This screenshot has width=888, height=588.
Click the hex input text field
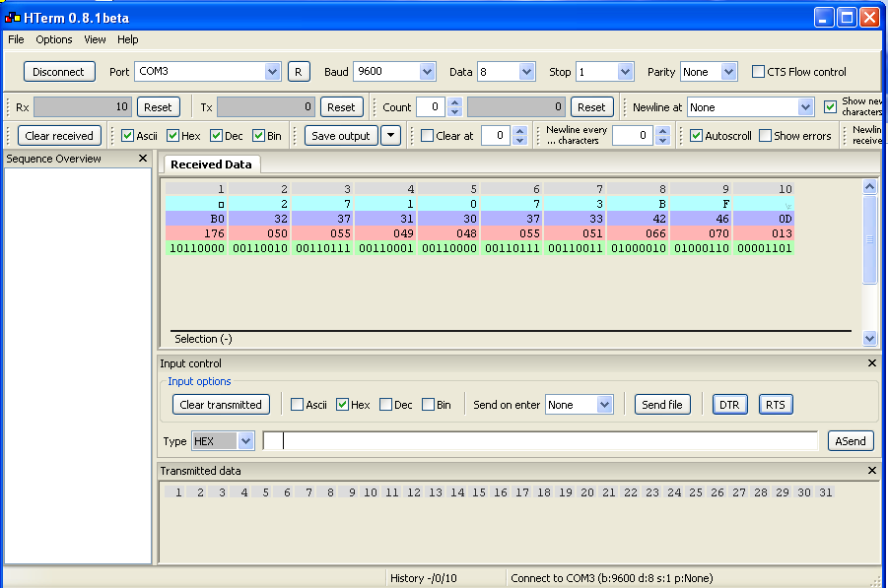(x=541, y=441)
